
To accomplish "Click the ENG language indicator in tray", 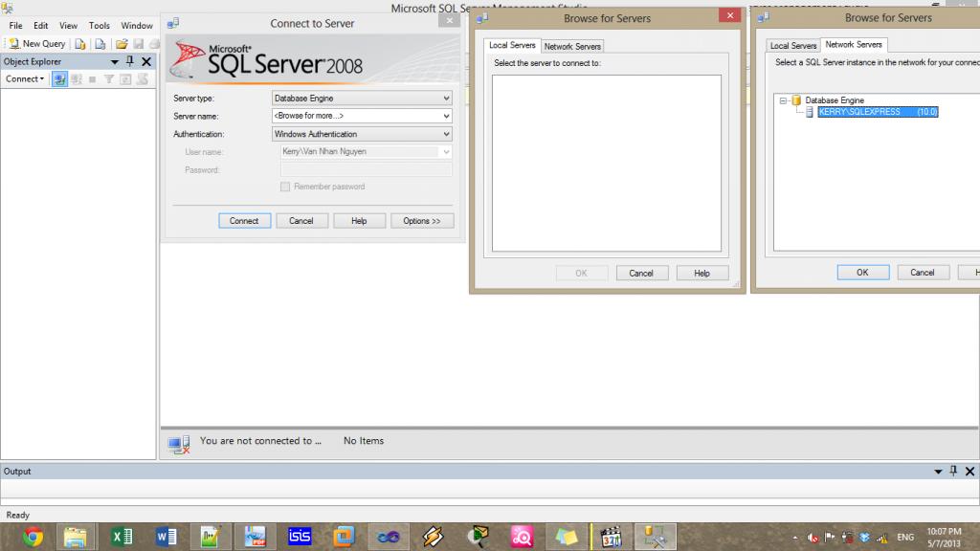I will (x=905, y=538).
